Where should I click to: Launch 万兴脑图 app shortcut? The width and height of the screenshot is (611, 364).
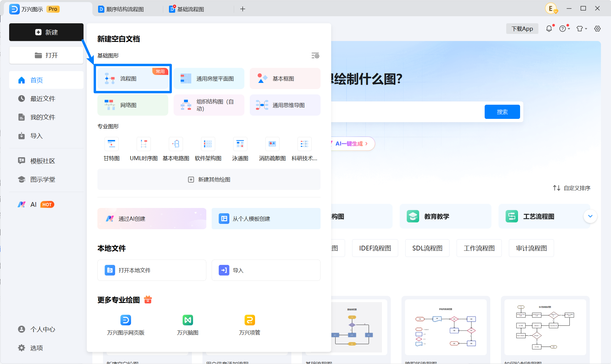(188, 325)
